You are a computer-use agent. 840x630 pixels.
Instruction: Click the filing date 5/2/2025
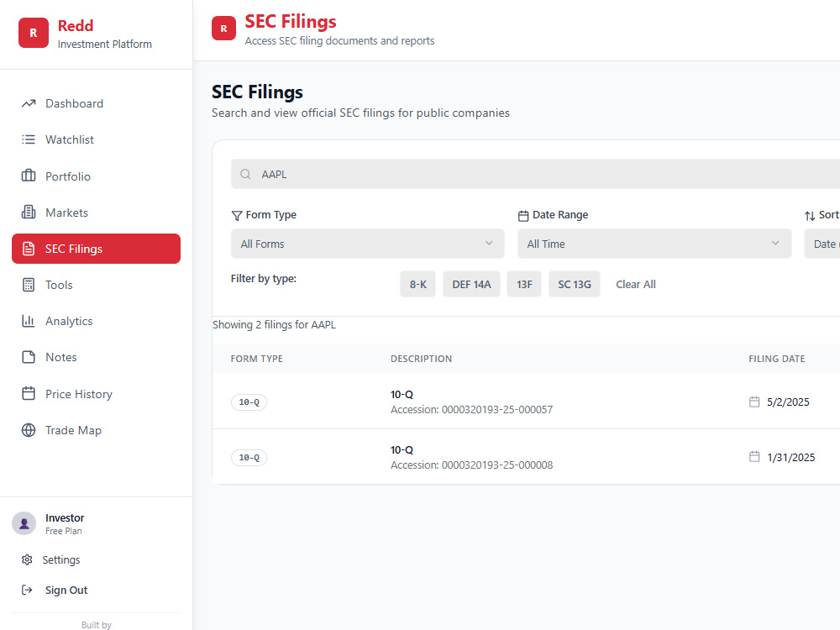coord(788,402)
